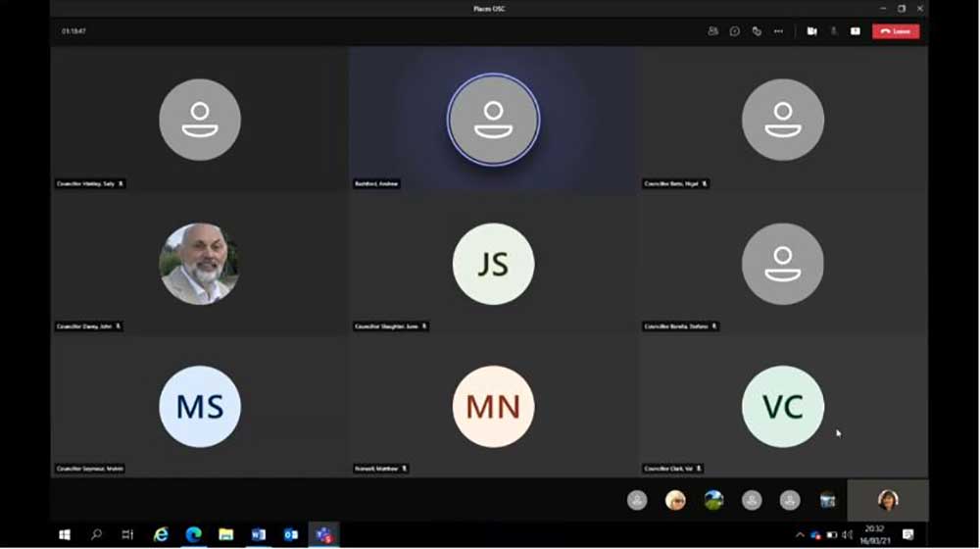Expand hidden system tray icons chevron
980x549 pixels.
pyautogui.click(x=800, y=534)
